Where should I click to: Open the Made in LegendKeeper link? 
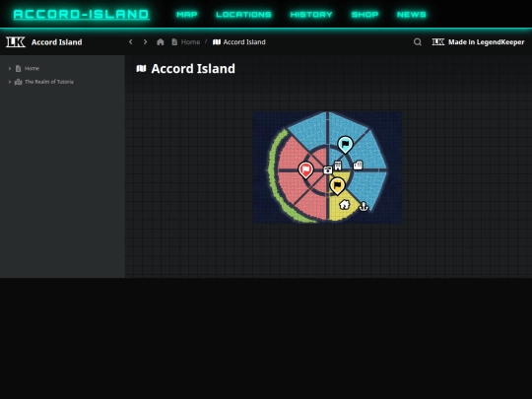point(478,42)
